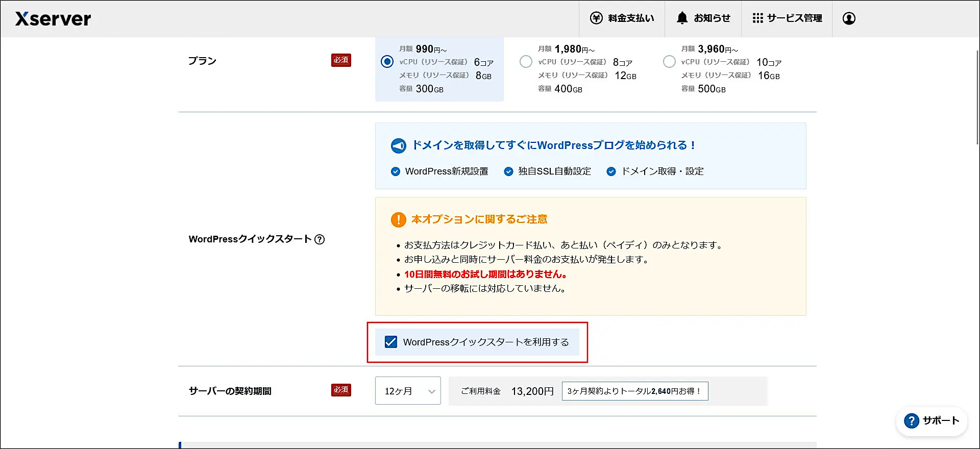The width and height of the screenshot is (980, 449).
Task: Open サービス管理 service management menu
Action: pos(787,18)
